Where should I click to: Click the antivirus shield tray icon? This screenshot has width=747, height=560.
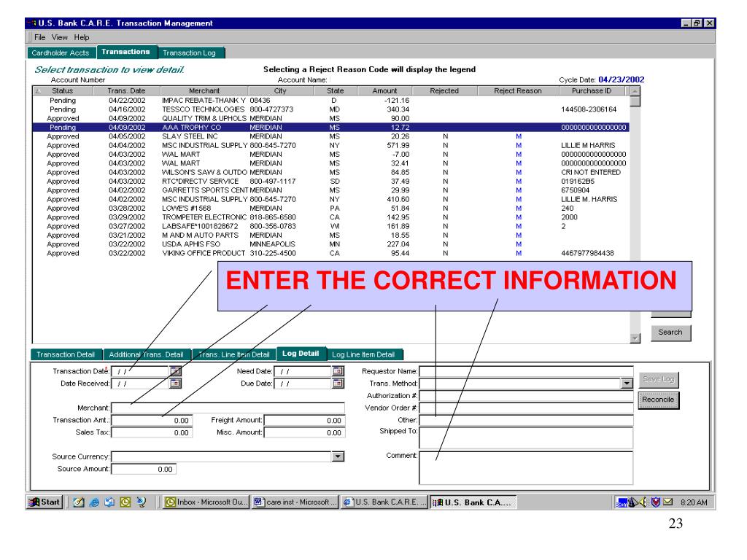(656, 502)
